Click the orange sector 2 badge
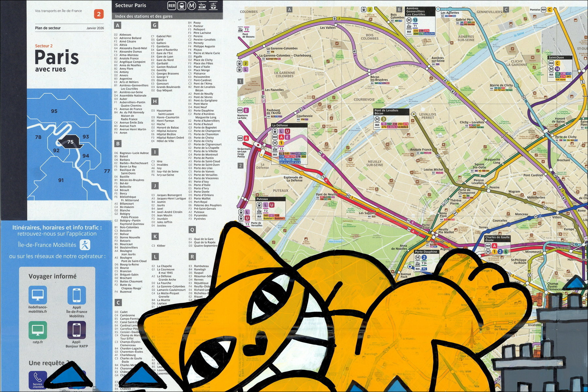 pos(99,14)
